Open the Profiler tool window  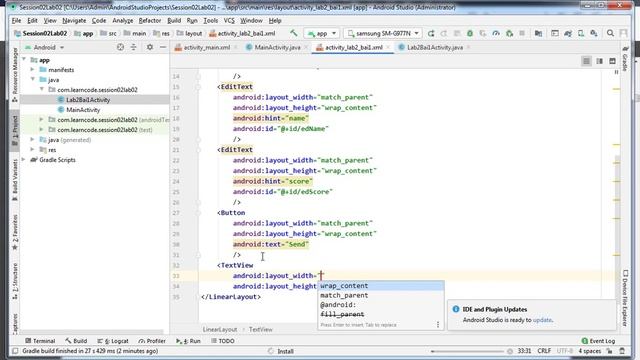pyautogui.click(x=152, y=341)
